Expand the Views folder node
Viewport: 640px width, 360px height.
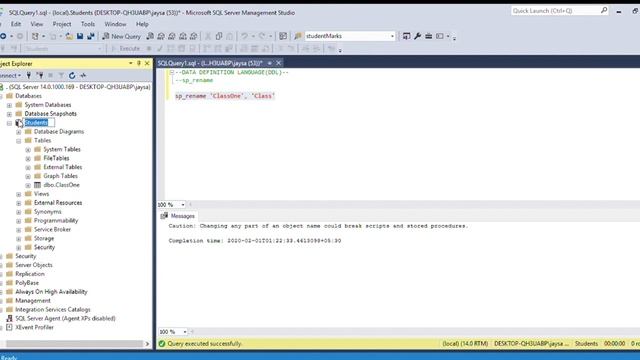(x=18, y=194)
